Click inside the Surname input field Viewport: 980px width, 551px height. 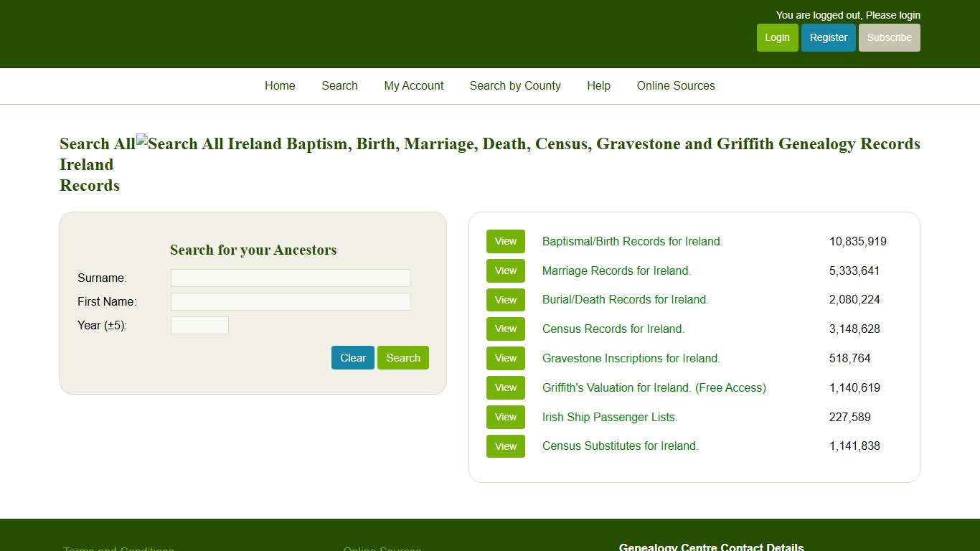[290, 278]
